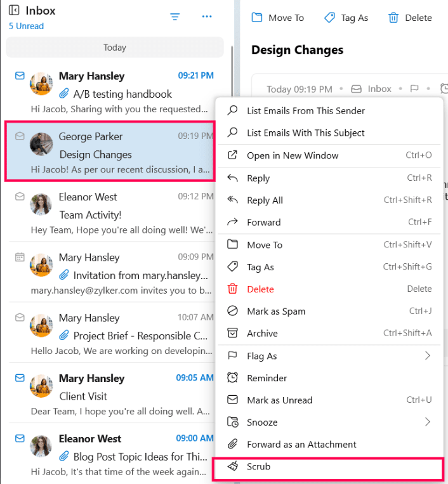The height and width of the screenshot is (484, 448).
Task: Click attachment paperclip on Blog Post Topic Ideas
Action: pos(64,456)
